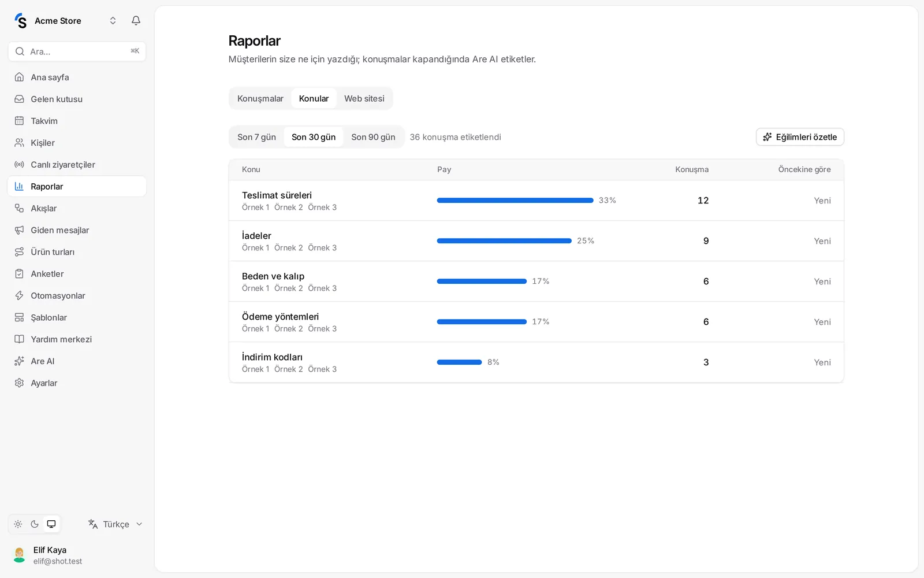Open Akışlar flows icon
Image resolution: width=924 pixels, height=578 pixels.
pyautogui.click(x=19, y=208)
